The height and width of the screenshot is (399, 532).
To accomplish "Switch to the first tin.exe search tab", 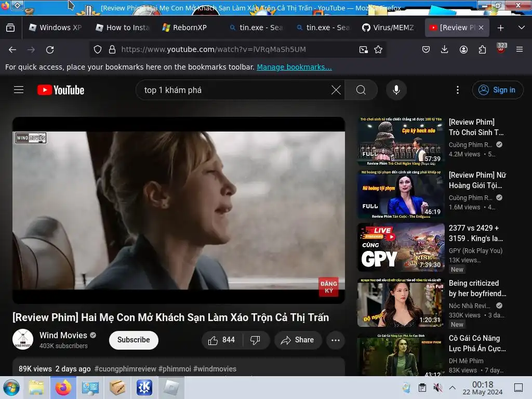I will coord(256,28).
